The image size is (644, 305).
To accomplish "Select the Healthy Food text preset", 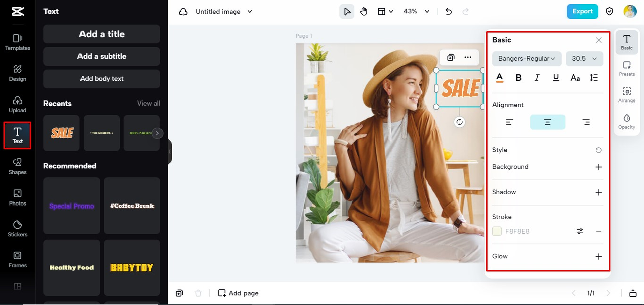I will tap(71, 268).
